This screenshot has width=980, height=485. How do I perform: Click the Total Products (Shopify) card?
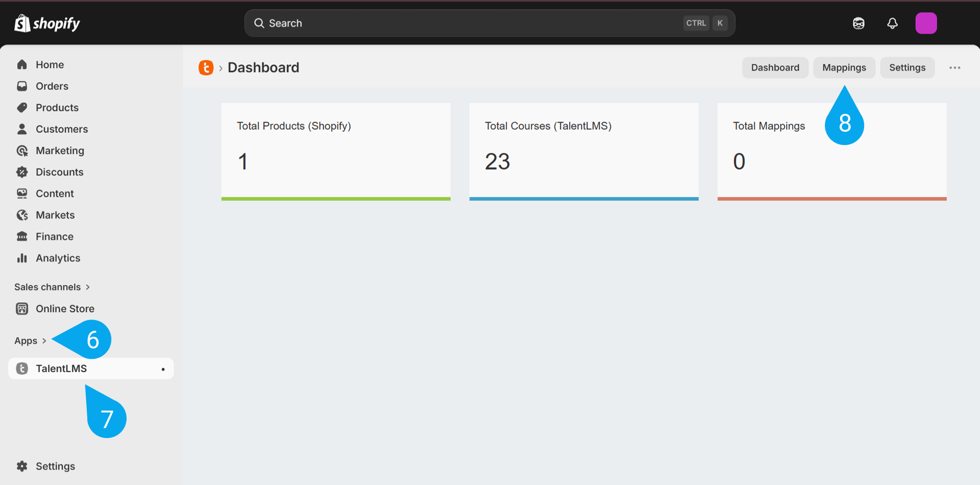pyautogui.click(x=336, y=152)
